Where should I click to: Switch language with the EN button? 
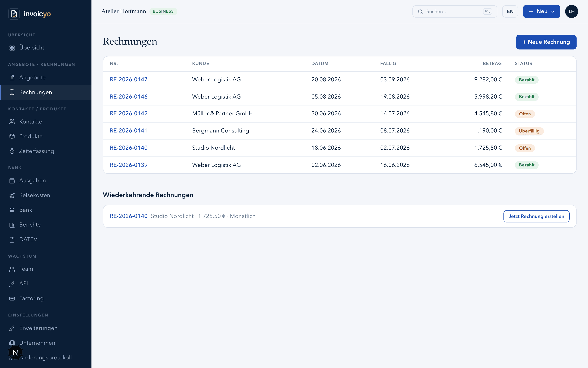tap(510, 11)
